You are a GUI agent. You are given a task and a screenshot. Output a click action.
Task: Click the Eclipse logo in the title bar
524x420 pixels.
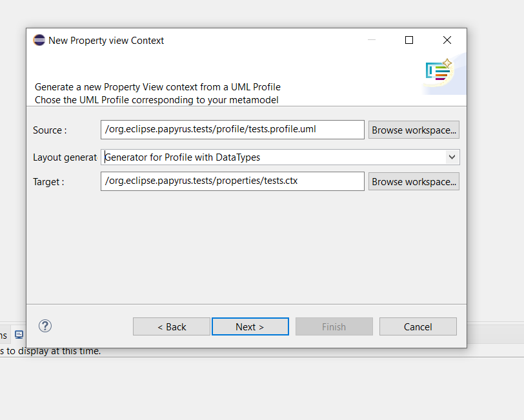39,40
